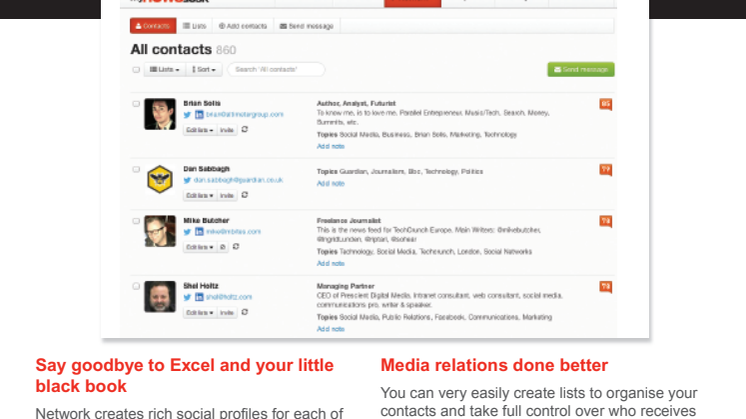Add note for Shel Holtz
The height and width of the screenshot is (419, 746).
(331, 329)
